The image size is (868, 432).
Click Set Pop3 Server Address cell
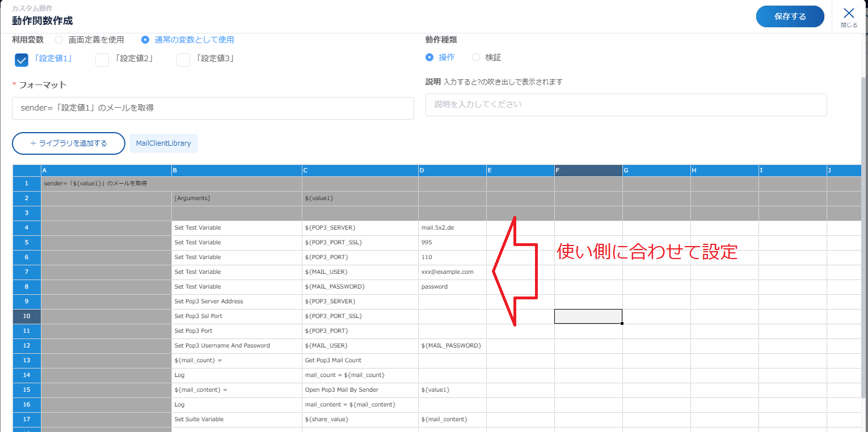[237, 302]
